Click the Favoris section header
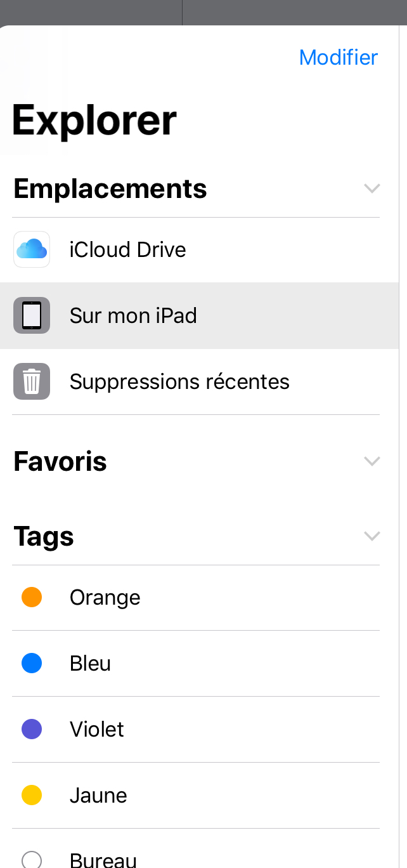 click(60, 461)
